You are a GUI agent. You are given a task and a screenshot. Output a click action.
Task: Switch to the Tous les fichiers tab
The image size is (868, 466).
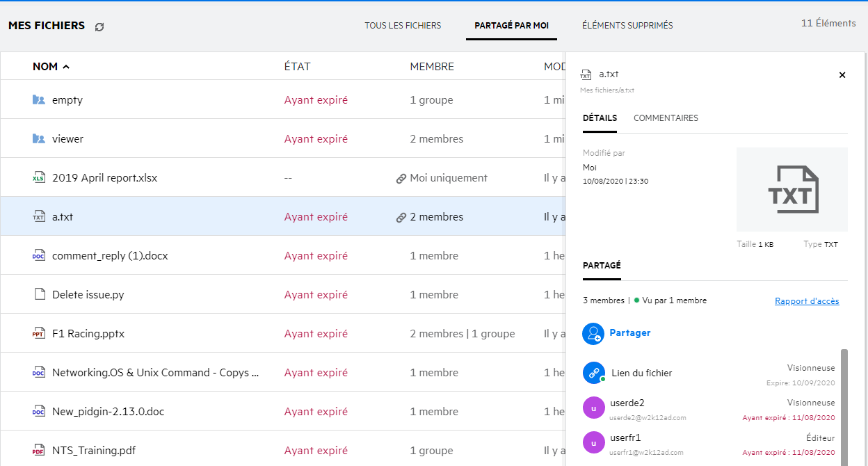click(403, 26)
